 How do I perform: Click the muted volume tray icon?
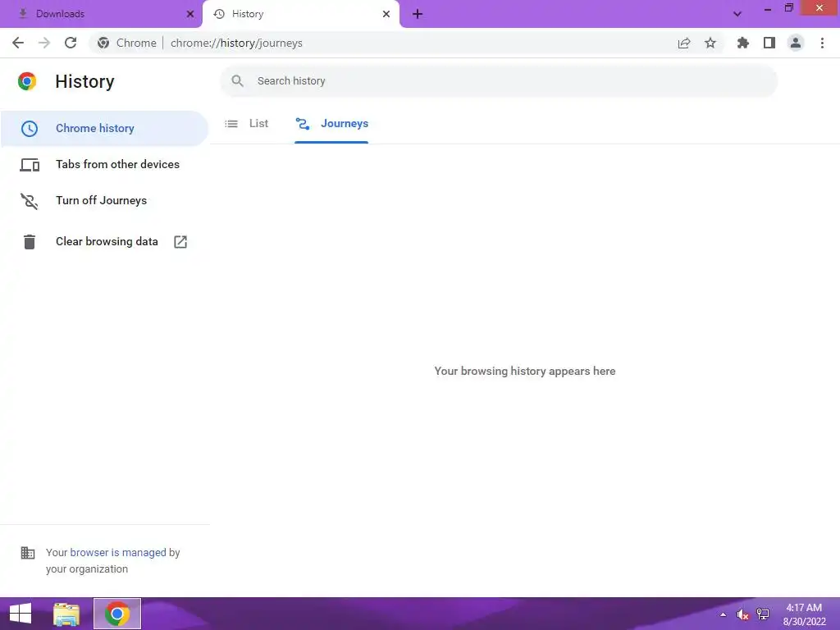click(x=742, y=614)
